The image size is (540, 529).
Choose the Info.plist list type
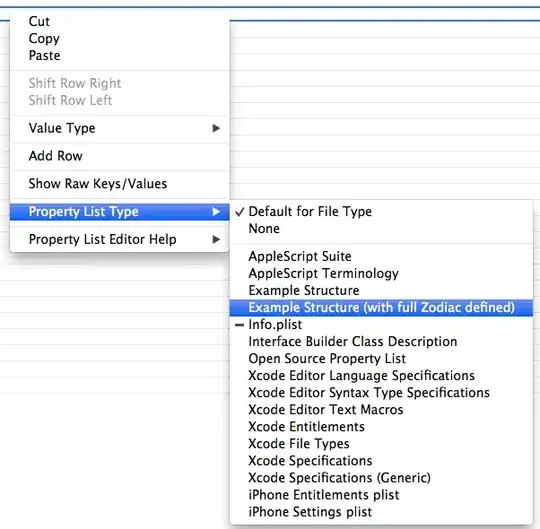pyautogui.click(x=381, y=324)
